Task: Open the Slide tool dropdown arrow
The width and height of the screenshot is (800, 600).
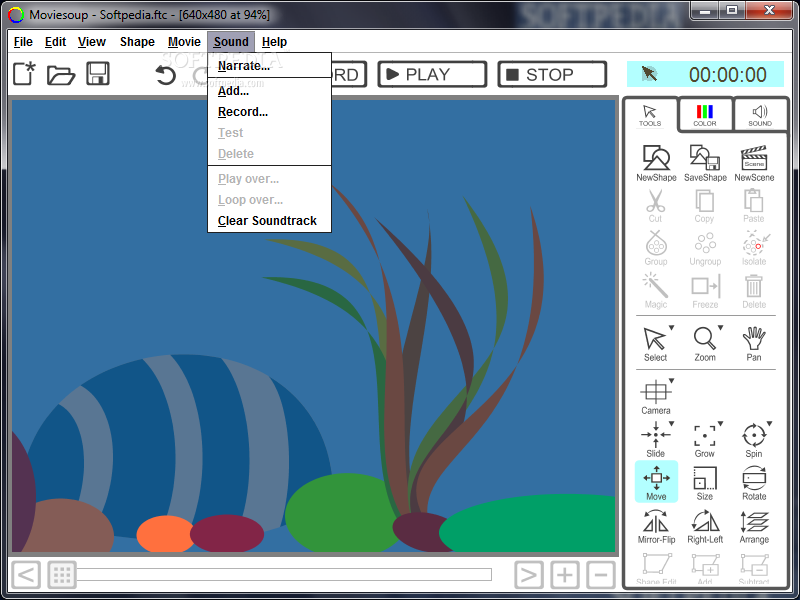Action: click(x=671, y=423)
